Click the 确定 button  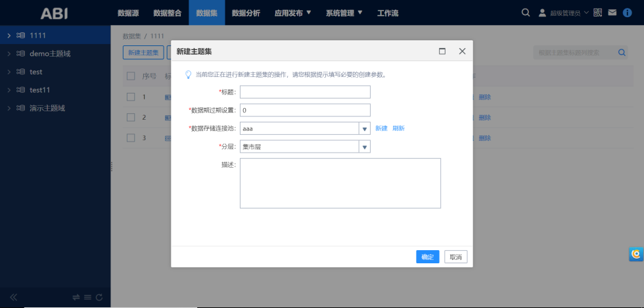coord(428,257)
